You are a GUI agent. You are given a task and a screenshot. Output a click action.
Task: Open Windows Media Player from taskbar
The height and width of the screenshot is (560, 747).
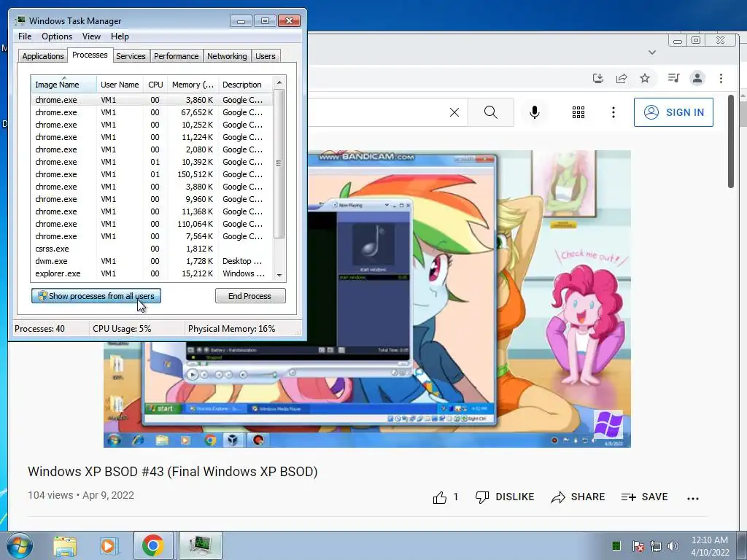[109, 545]
